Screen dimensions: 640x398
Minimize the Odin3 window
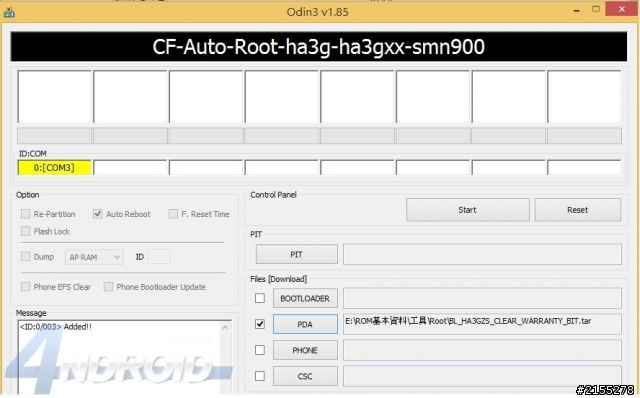(x=577, y=10)
